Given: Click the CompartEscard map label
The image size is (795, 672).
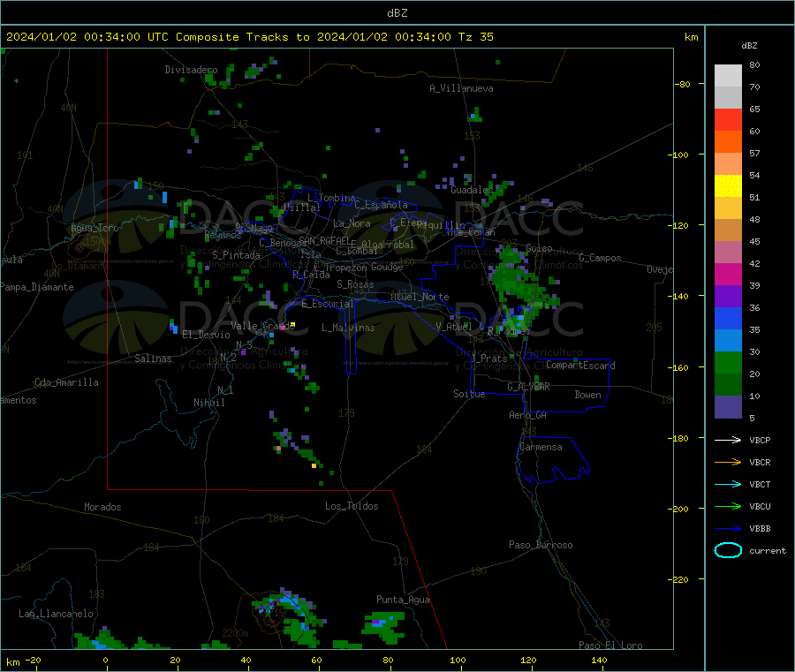Looking at the screenshot, I should (580, 366).
